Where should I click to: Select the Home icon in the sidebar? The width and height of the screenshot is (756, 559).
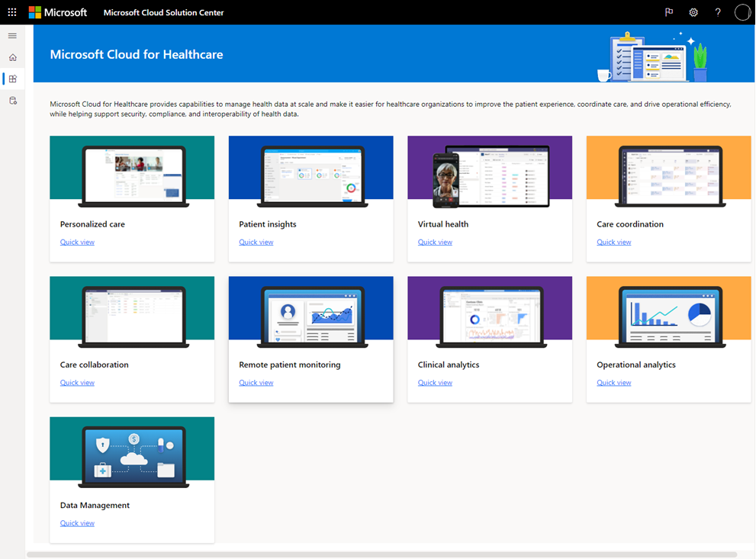click(x=11, y=56)
